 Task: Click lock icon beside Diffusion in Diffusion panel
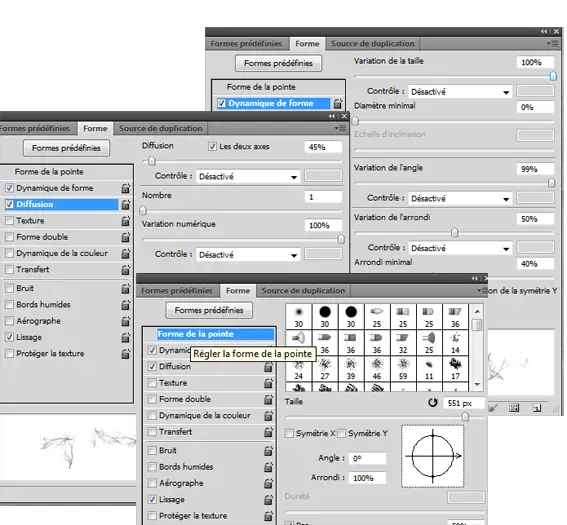pyautogui.click(x=125, y=204)
